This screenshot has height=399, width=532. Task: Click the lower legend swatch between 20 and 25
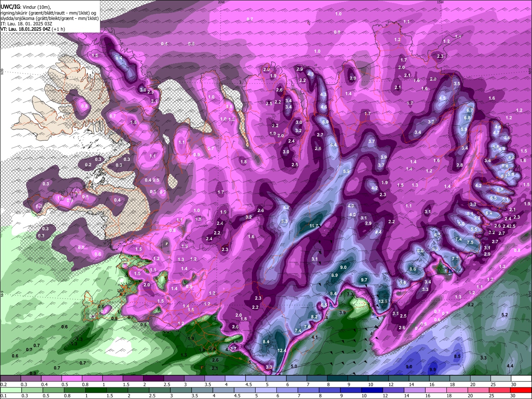click(x=480, y=390)
